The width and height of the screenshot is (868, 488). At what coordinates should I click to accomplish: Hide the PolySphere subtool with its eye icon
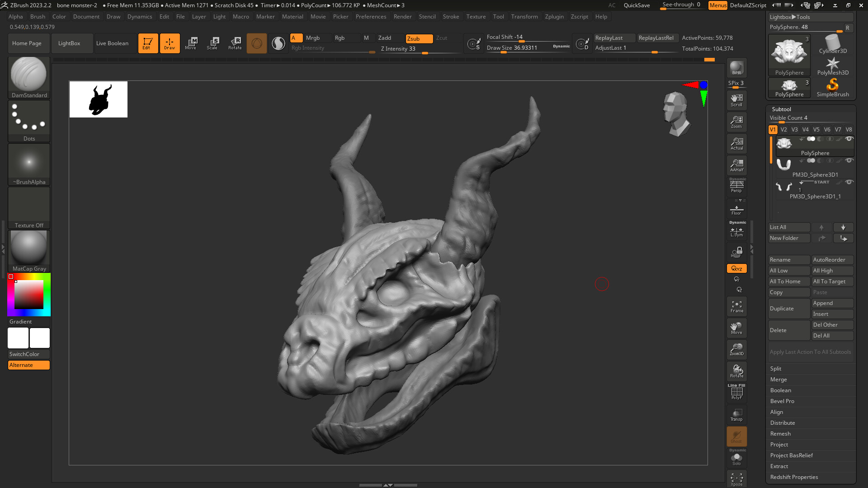pos(849,139)
